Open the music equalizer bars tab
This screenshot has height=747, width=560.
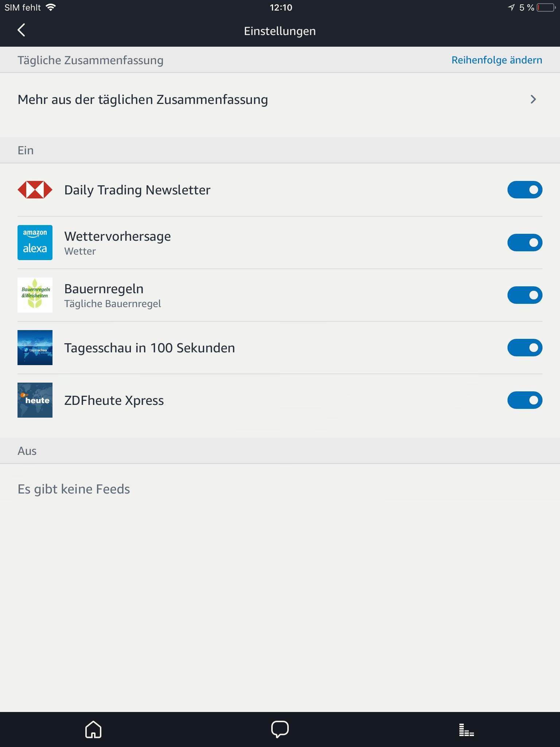click(x=466, y=730)
